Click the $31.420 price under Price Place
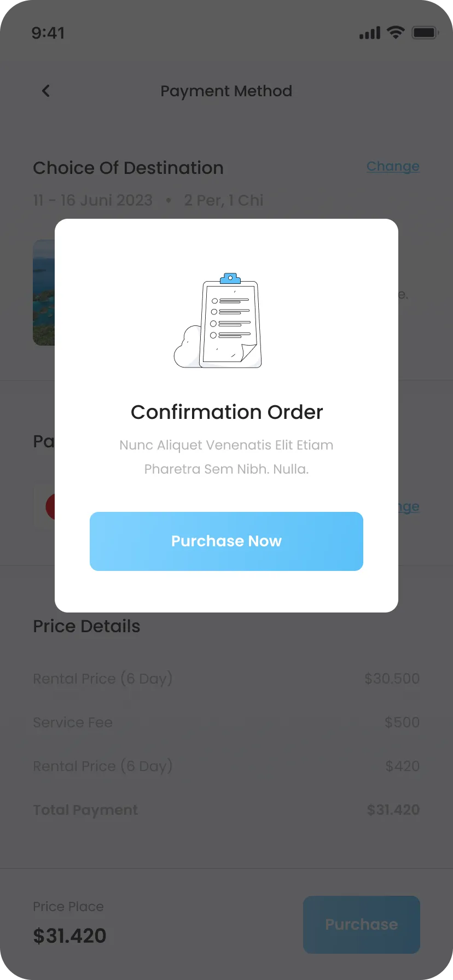The width and height of the screenshot is (453, 980). [69, 936]
